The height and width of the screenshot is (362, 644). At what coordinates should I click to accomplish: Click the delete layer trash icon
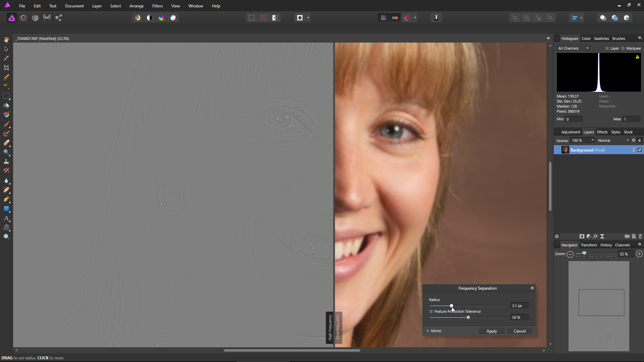tap(640, 236)
